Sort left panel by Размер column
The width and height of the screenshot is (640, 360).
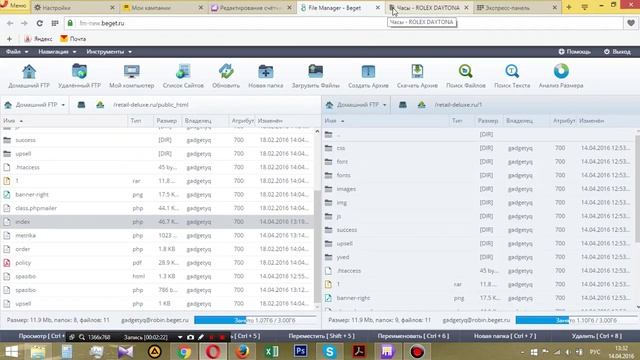(x=167, y=121)
